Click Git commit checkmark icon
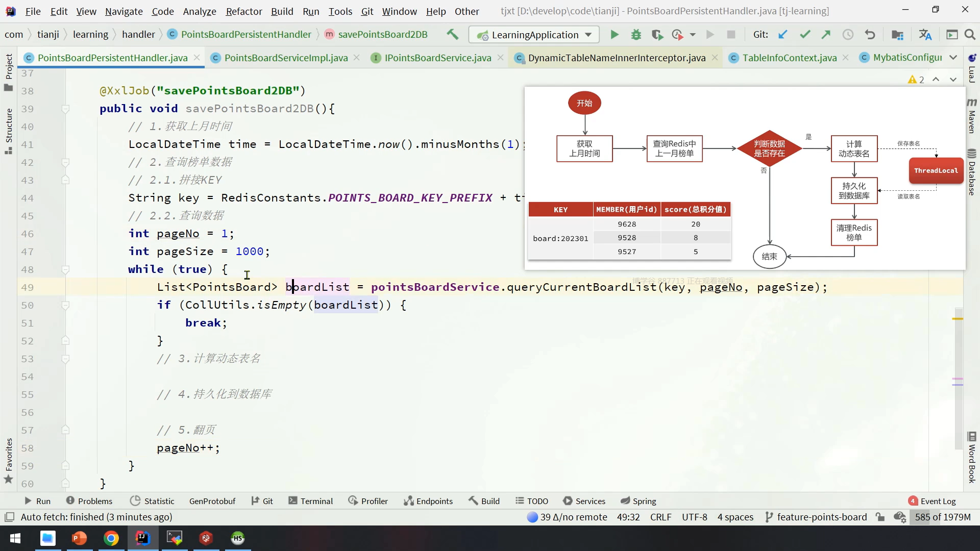This screenshot has width=980, height=551. (805, 35)
